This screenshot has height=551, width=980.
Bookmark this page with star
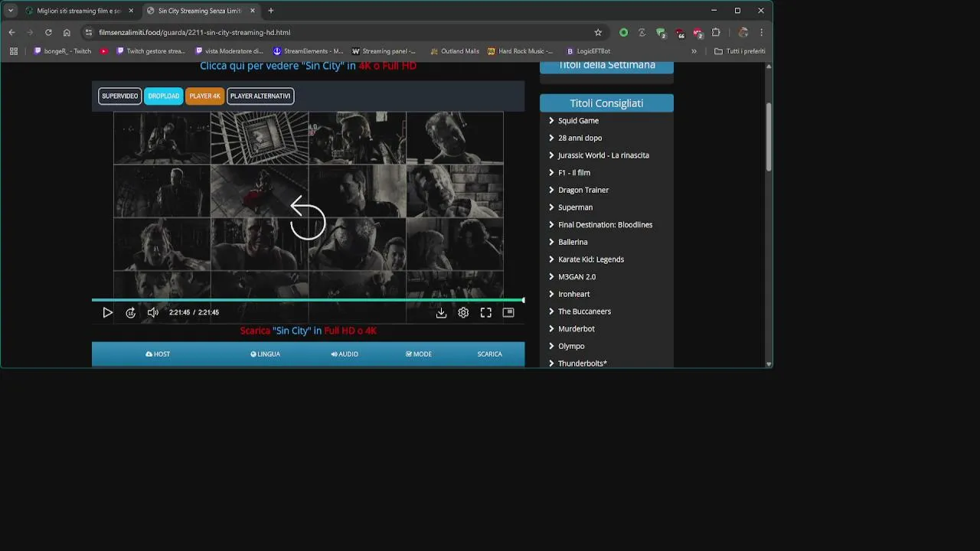pos(598,32)
